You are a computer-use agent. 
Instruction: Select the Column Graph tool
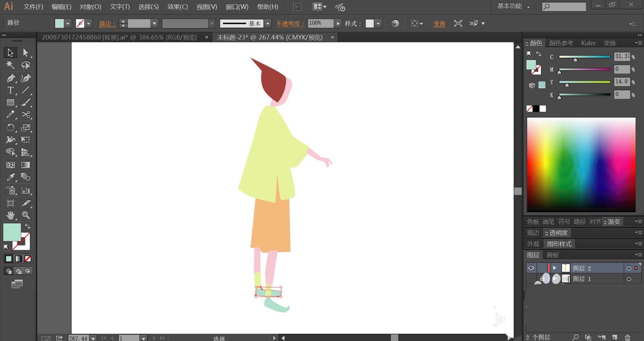[26, 190]
